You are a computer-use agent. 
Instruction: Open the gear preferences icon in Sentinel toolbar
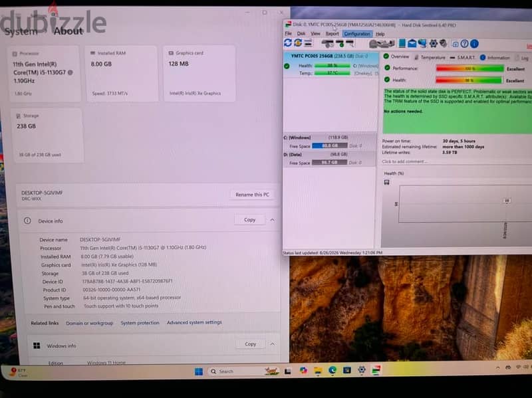tap(434, 43)
